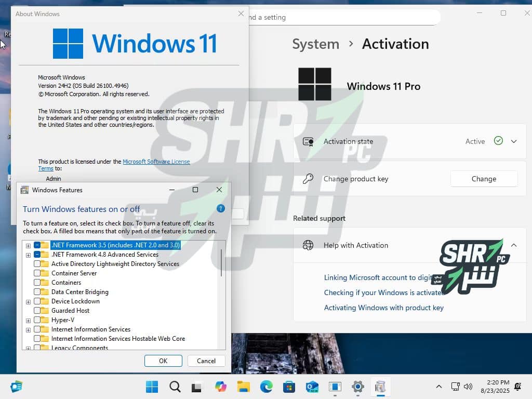Open File Explorer from the taskbar
Image resolution: width=532 pixels, height=399 pixels.
click(243, 387)
